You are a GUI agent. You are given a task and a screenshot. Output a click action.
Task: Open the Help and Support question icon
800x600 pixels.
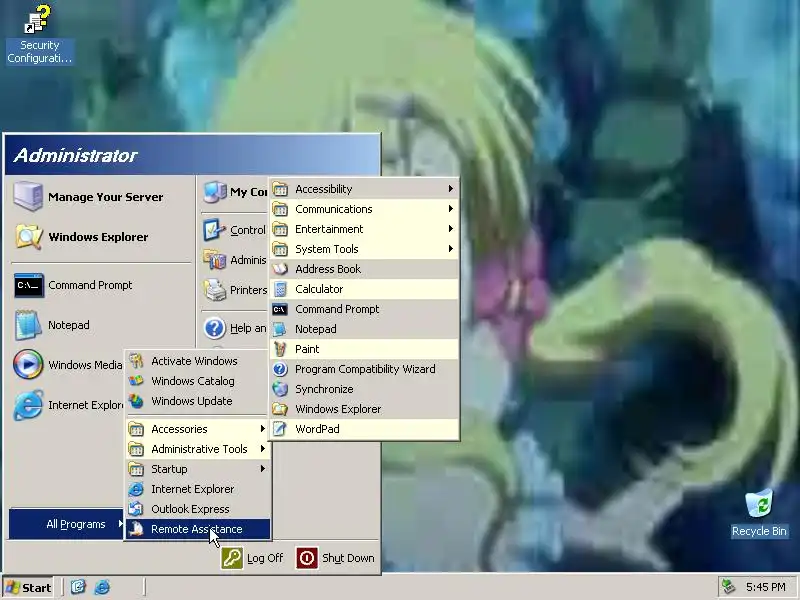tap(215, 328)
